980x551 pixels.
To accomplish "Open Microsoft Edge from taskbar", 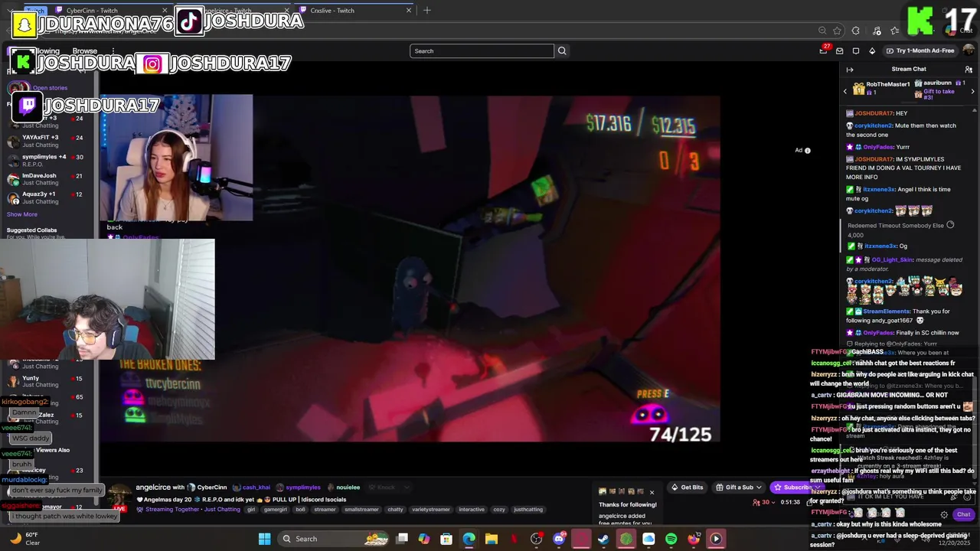I will [469, 539].
